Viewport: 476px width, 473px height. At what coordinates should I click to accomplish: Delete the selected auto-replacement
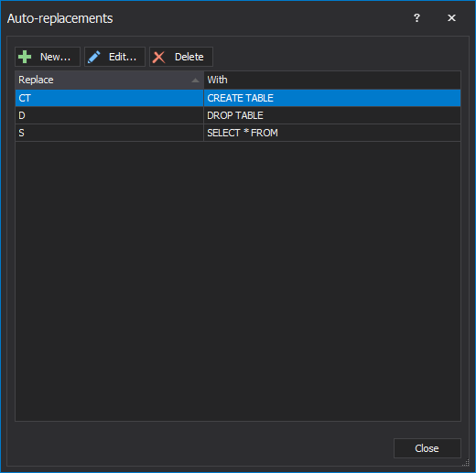point(181,57)
